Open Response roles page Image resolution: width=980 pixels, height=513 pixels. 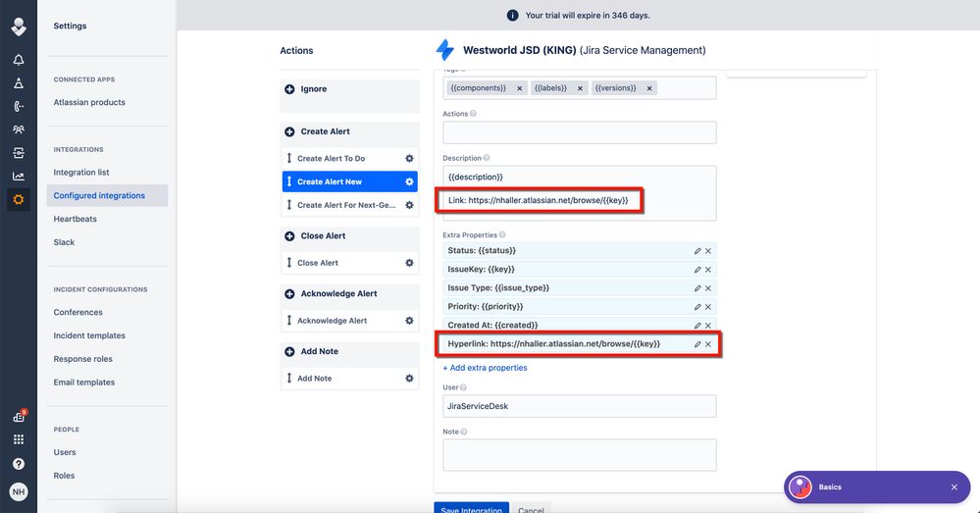click(x=83, y=359)
